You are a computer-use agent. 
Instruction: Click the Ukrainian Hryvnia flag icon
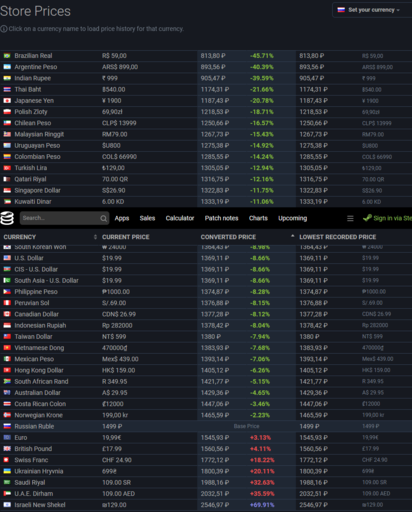7,471
